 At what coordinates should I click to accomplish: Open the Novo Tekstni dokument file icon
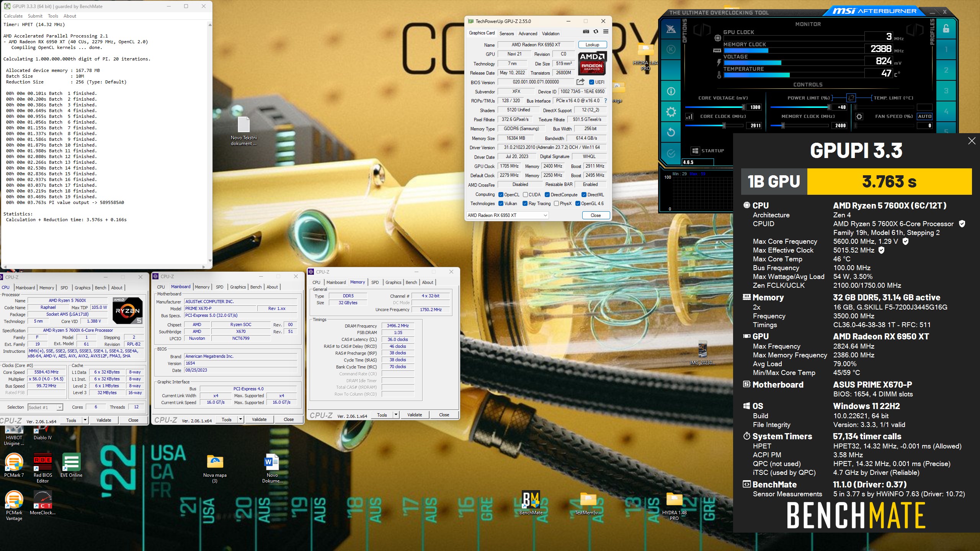tap(244, 130)
